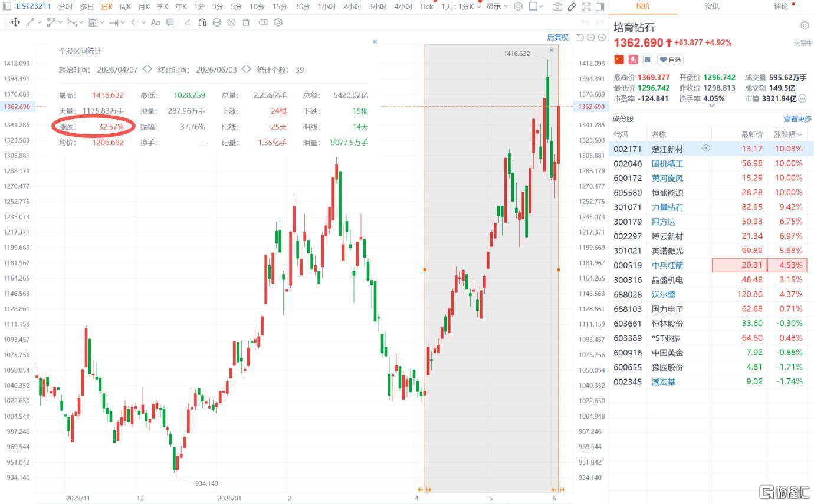Select the 周K timeframe tab
The height and width of the screenshot is (504, 814).
125,6
